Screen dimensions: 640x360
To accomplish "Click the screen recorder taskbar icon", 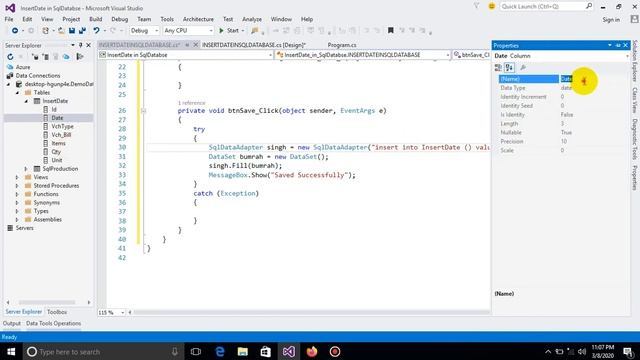I will pos(335,351).
